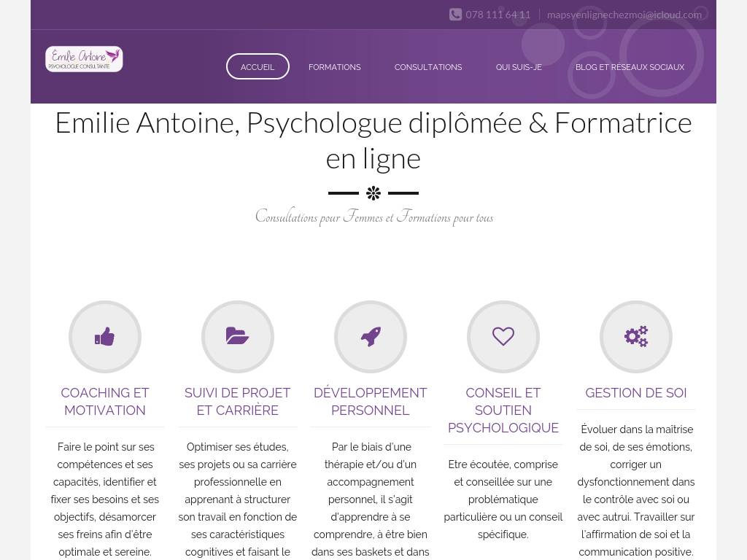Open the Formations menu
The image size is (747, 560).
click(x=334, y=67)
